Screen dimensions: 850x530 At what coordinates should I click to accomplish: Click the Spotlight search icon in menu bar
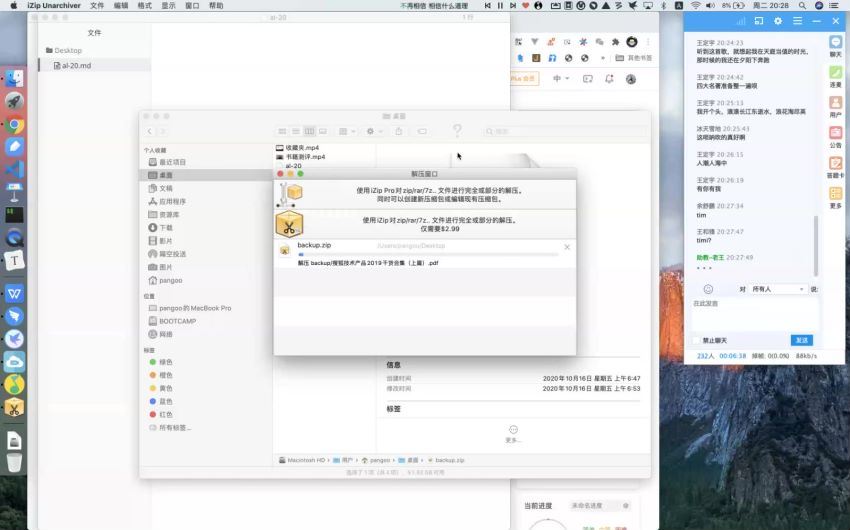[x=802, y=5]
